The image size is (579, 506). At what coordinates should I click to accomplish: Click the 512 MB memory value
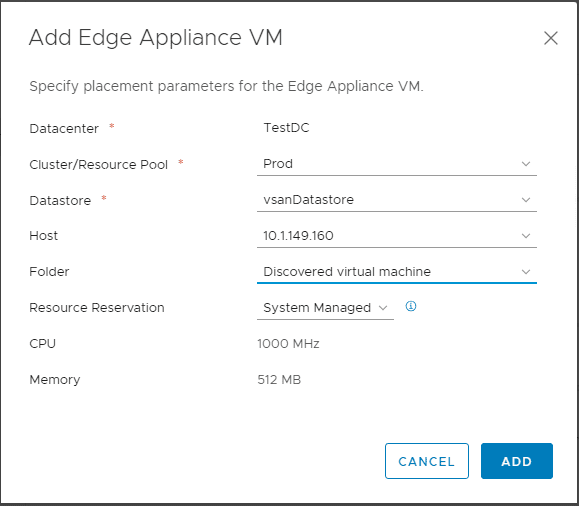[279, 380]
